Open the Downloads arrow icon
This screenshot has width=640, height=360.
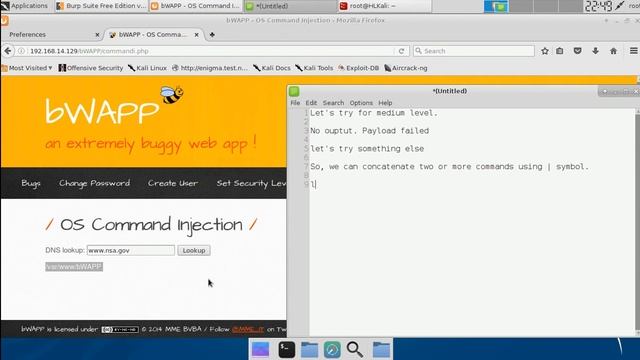pos(596,51)
